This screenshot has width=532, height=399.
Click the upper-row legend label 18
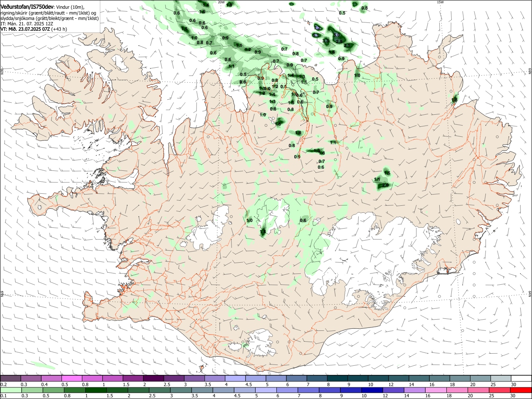[x=452, y=384]
